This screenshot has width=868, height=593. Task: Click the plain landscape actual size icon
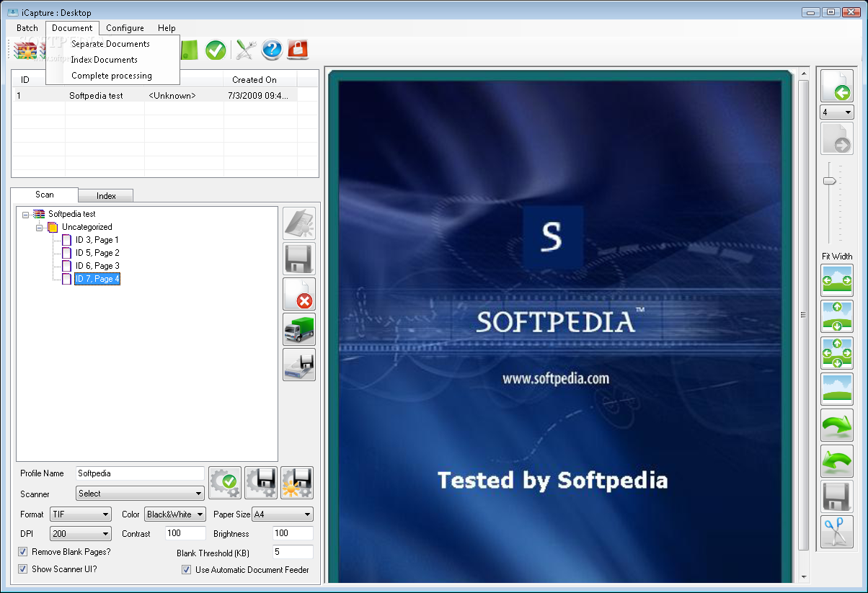point(837,388)
